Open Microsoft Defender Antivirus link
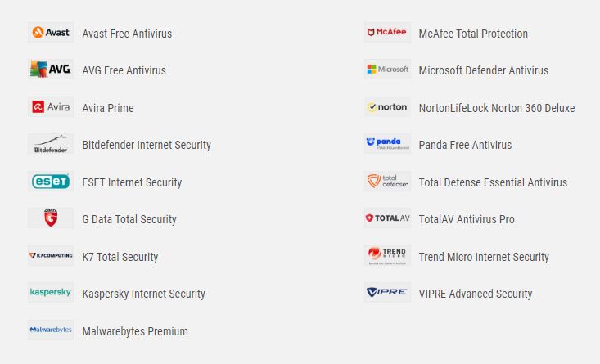This screenshot has width=600, height=364. click(x=483, y=70)
